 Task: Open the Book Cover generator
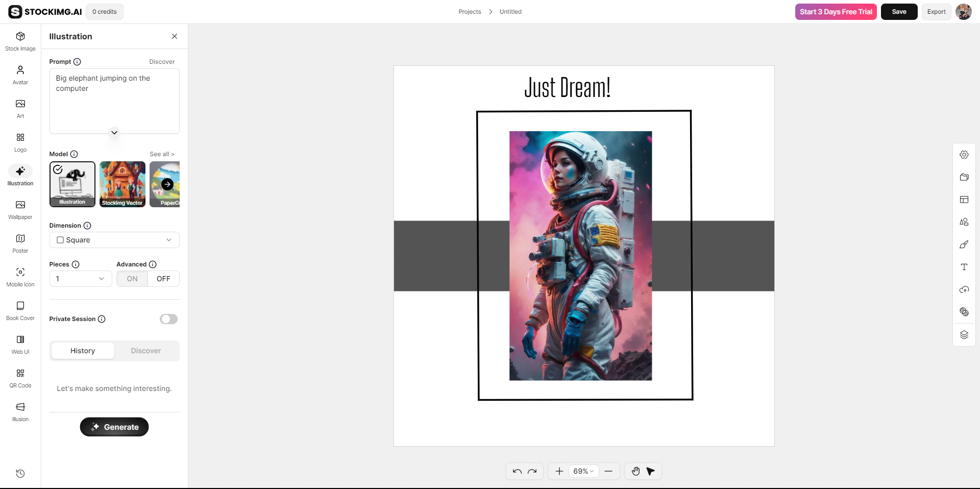tap(20, 310)
